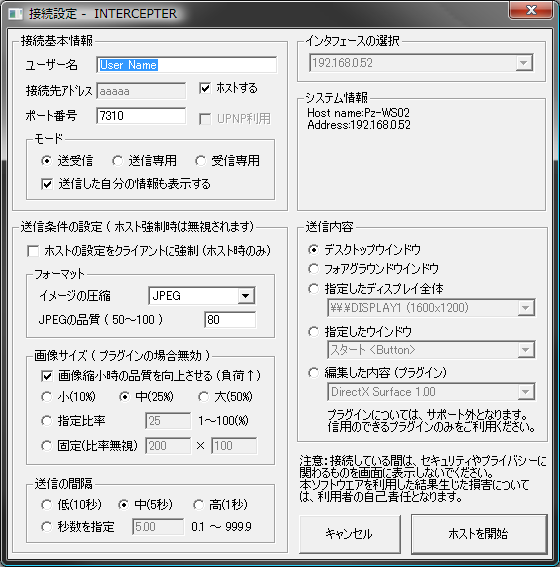Screen dimensions: 560x567
Task: Select interval 低(10秒) radio button
Action: point(46,504)
